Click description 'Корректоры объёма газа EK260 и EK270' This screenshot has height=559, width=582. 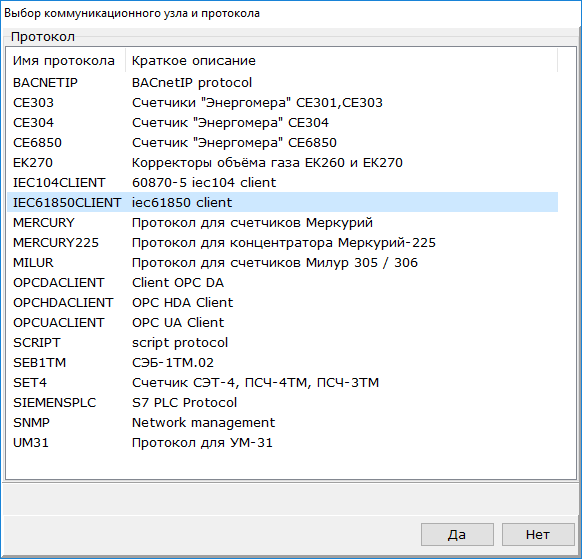(x=267, y=163)
